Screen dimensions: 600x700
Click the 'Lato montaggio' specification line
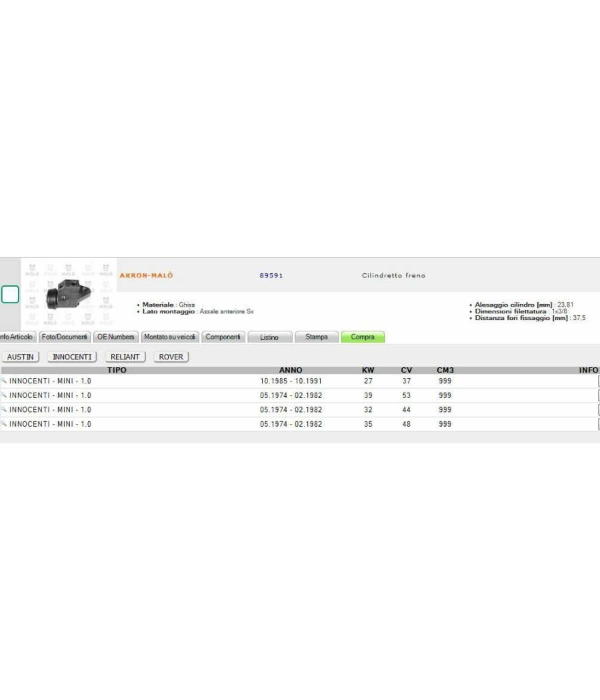tap(198, 311)
